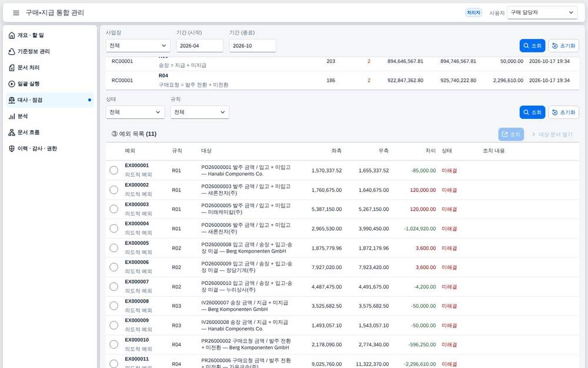Open the 문서 처리 menu item
The image size is (588, 368).
coord(50,68)
